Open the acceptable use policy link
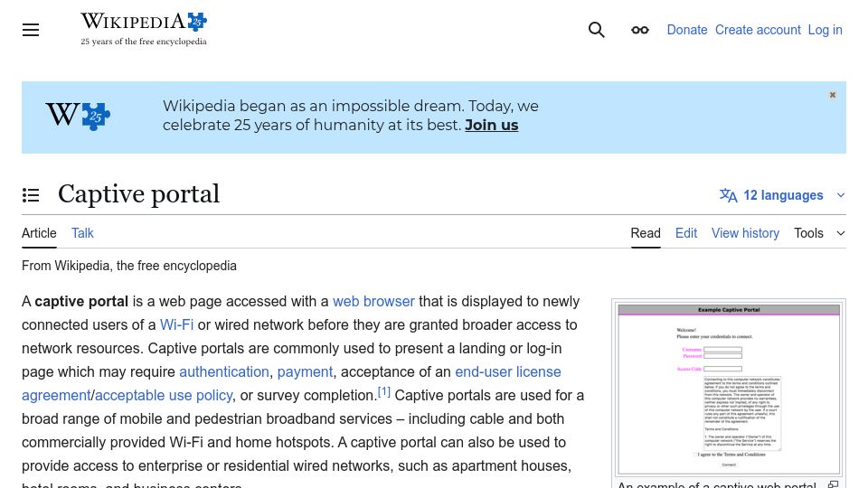Viewport: 868px width, 488px height. (164, 396)
